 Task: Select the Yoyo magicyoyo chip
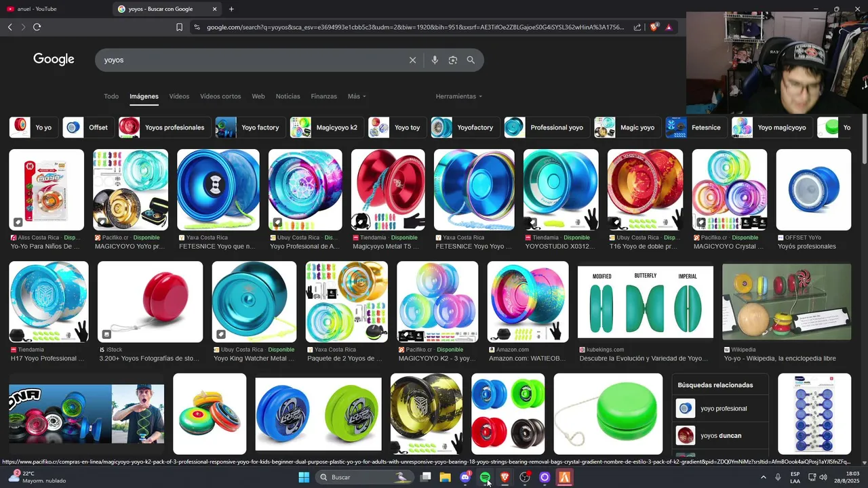pos(772,127)
